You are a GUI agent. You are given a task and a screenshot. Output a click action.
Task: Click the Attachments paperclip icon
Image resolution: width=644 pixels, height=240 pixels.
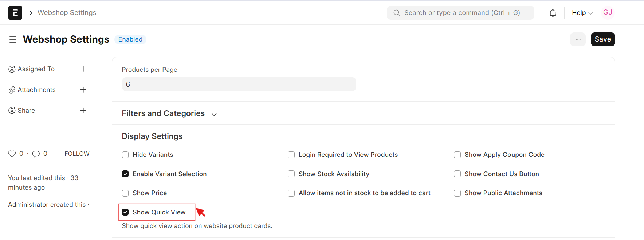tap(12, 90)
